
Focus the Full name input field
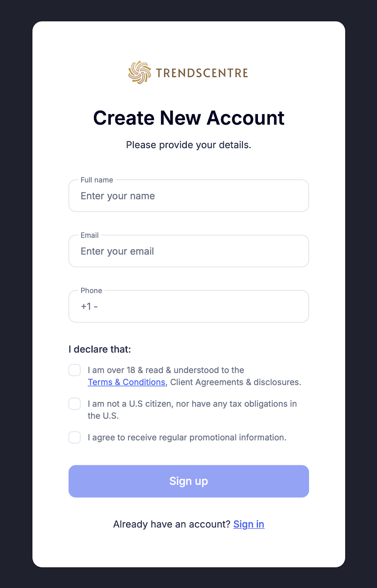188,196
